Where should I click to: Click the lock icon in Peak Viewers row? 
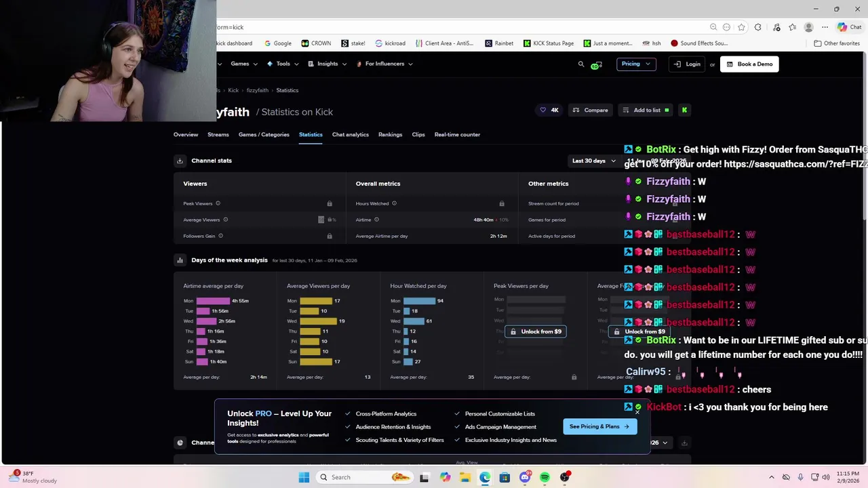[x=330, y=203]
